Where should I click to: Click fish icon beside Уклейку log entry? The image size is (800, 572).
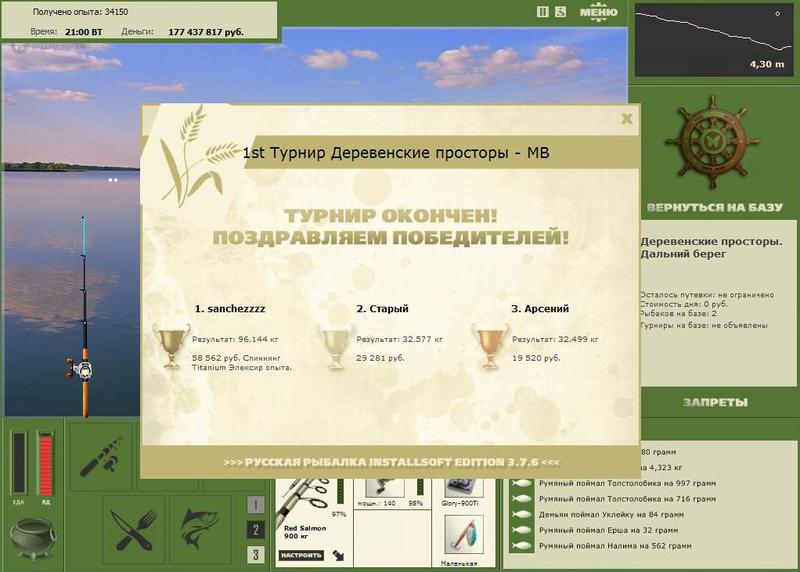[x=522, y=514]
